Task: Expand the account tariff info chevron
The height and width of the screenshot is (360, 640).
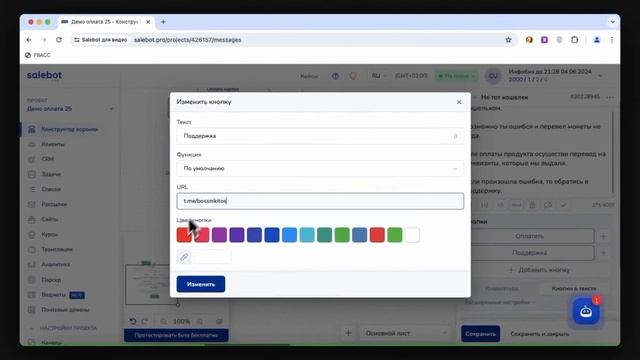Action: coord(600,76)
